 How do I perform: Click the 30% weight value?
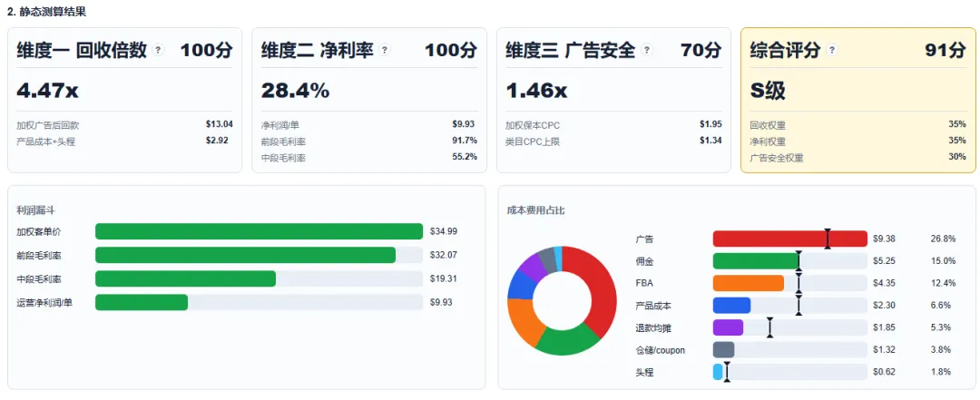pos(957,156)
